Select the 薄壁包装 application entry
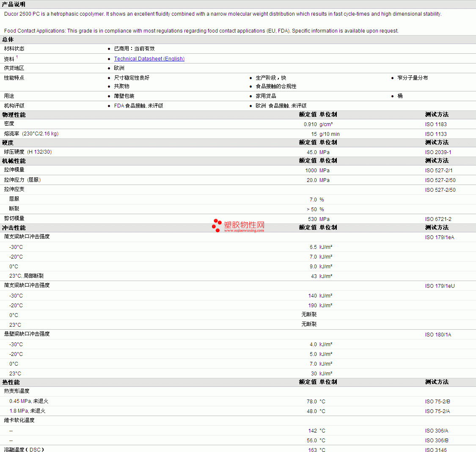The height and width of the screenshot is (452, 476). (x=124, y=96)
